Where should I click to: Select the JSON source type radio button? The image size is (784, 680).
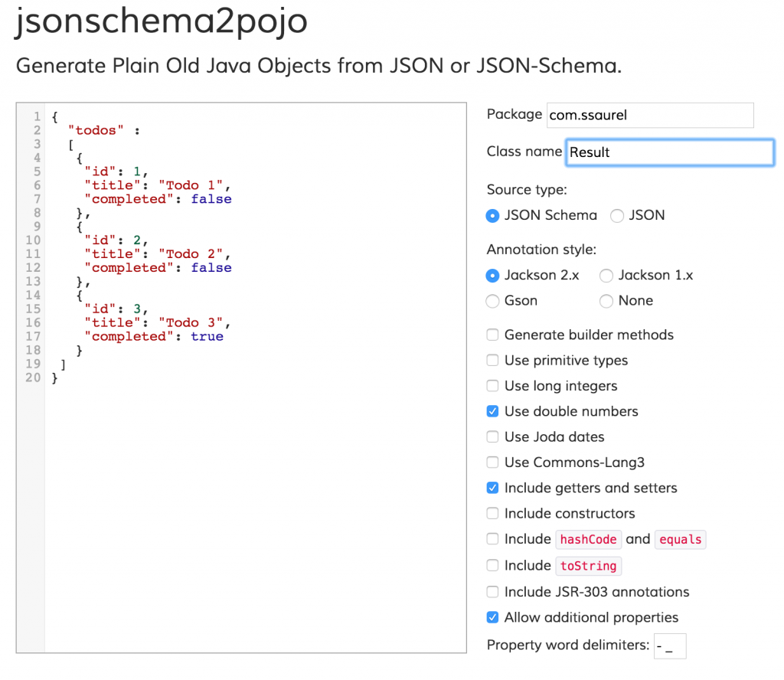coord(617,216)
